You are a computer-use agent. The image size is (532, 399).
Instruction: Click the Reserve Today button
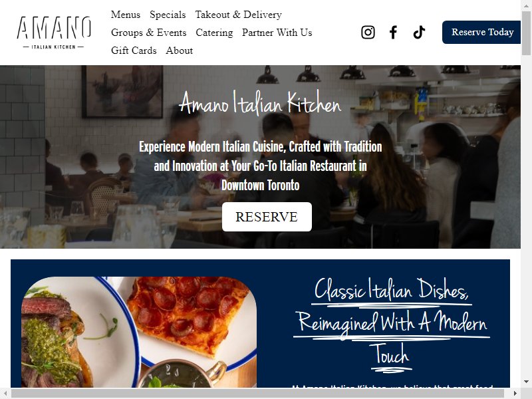[481, 32]
